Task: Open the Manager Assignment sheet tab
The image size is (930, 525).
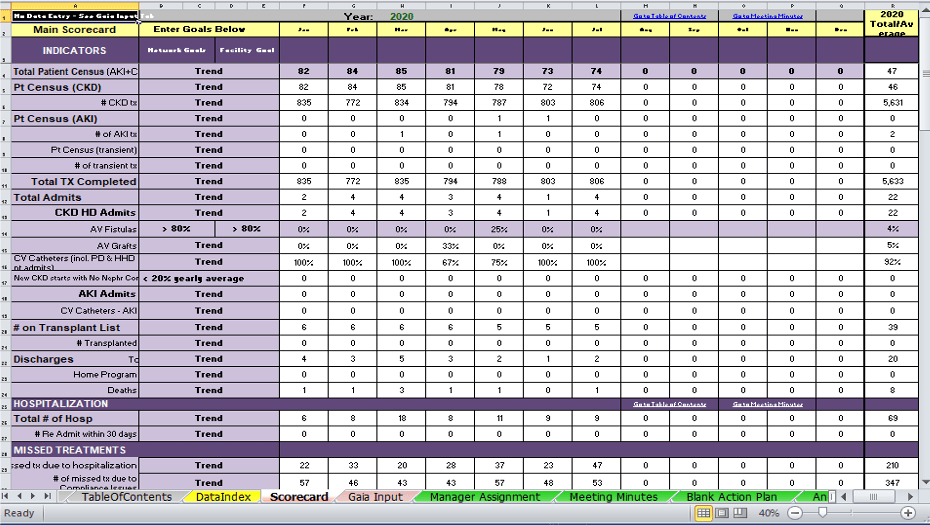Action: 484,497
